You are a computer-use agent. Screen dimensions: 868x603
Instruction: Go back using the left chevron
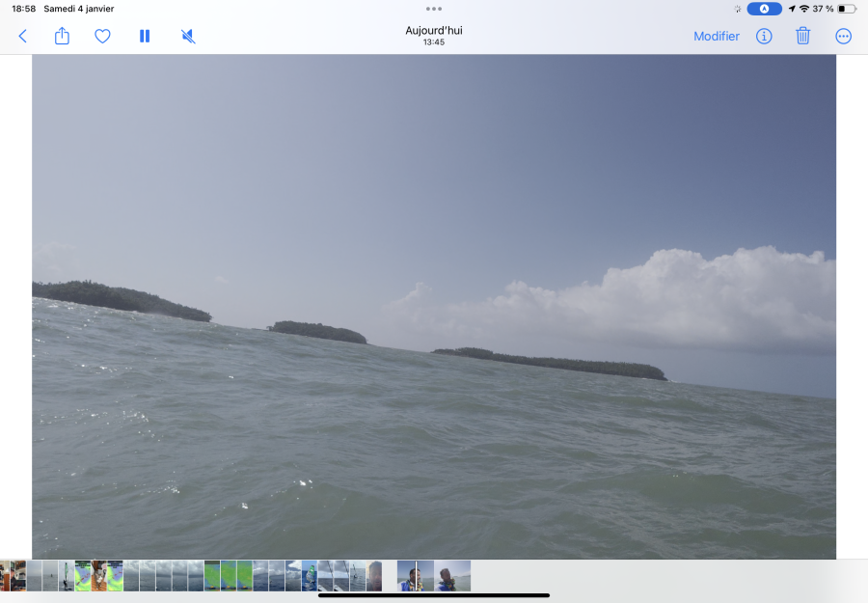pyautogui.click(x=23, y=37)
